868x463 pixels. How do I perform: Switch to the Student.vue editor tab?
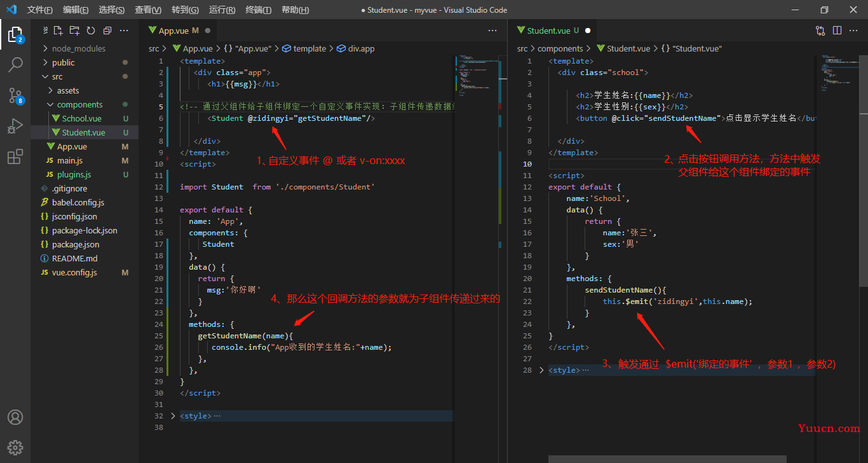coord(553,31)
